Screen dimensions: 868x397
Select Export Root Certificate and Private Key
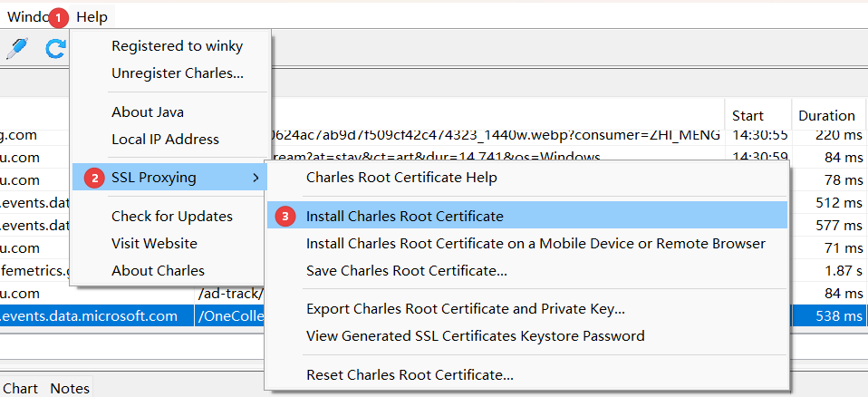465,309
